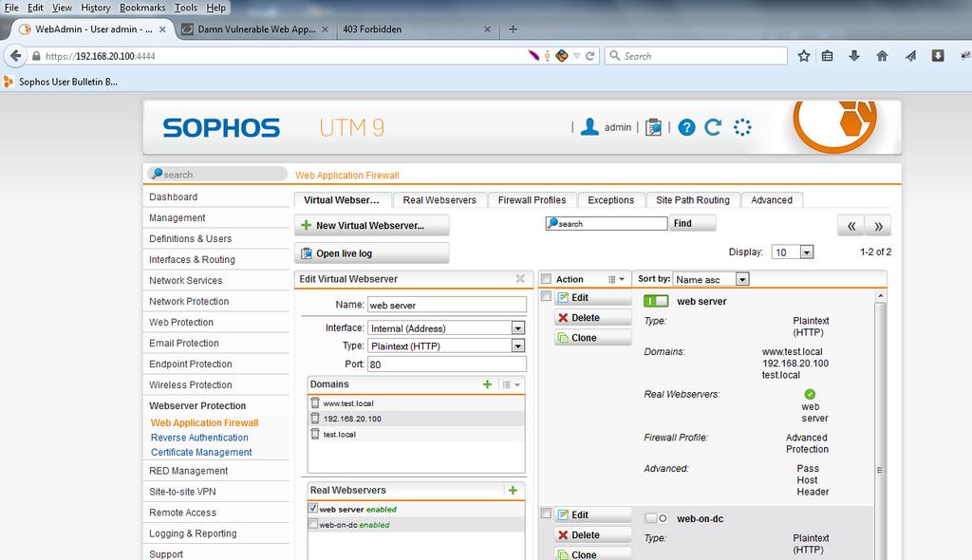Open the Advanced tab
This screenshot has height=560, width=972.
772,200
